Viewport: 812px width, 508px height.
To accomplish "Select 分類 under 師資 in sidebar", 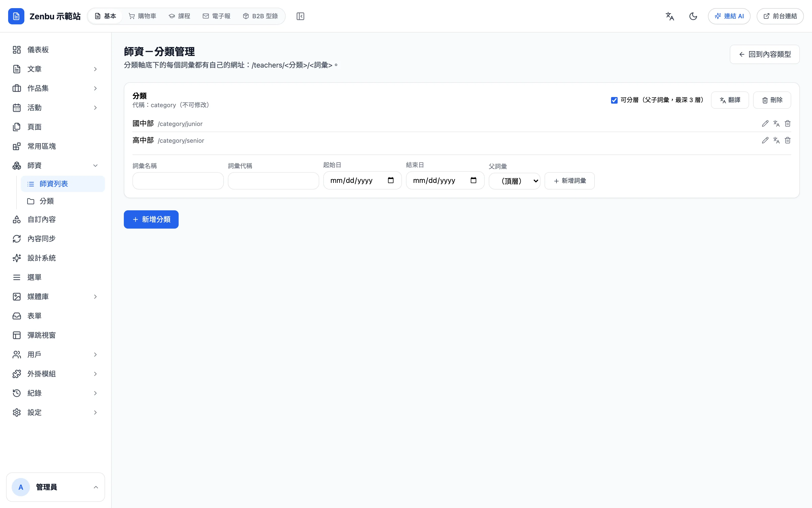I will [x=63, y=201].
